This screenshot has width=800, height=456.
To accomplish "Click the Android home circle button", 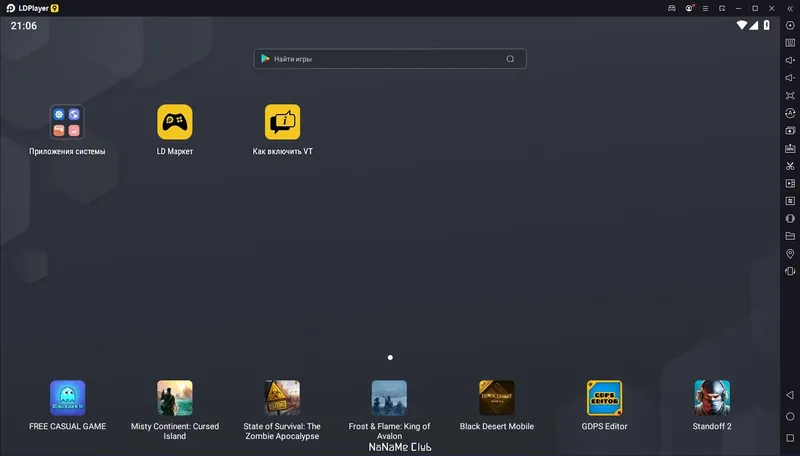I will tap(790, 416).
